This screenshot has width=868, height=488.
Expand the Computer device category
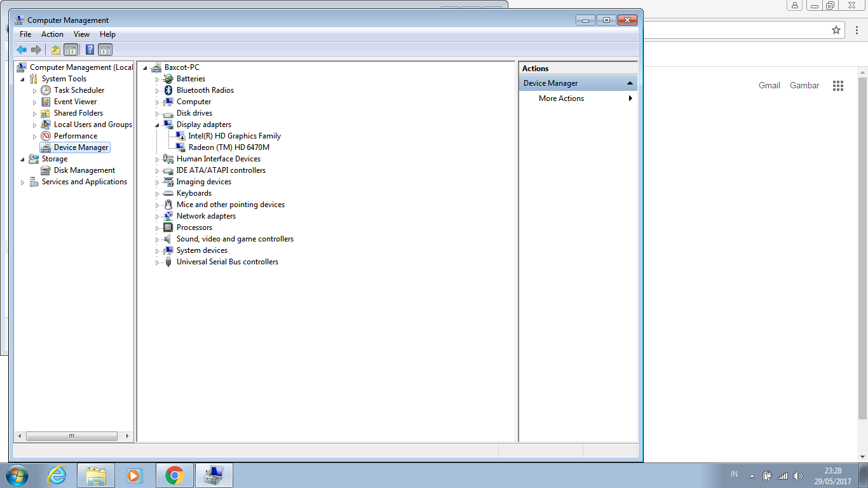[158, 102]
